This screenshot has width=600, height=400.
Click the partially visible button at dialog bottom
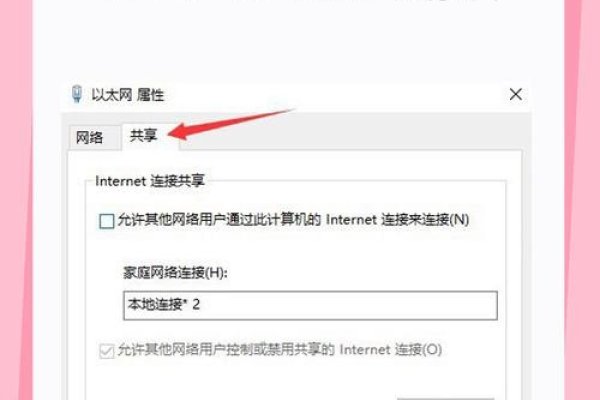[445, 398]
